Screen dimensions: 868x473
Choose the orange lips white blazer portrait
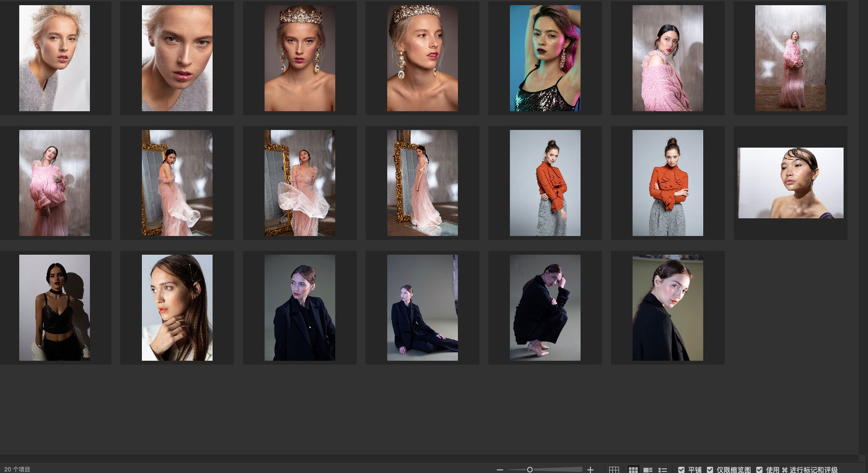click(177, 308)
